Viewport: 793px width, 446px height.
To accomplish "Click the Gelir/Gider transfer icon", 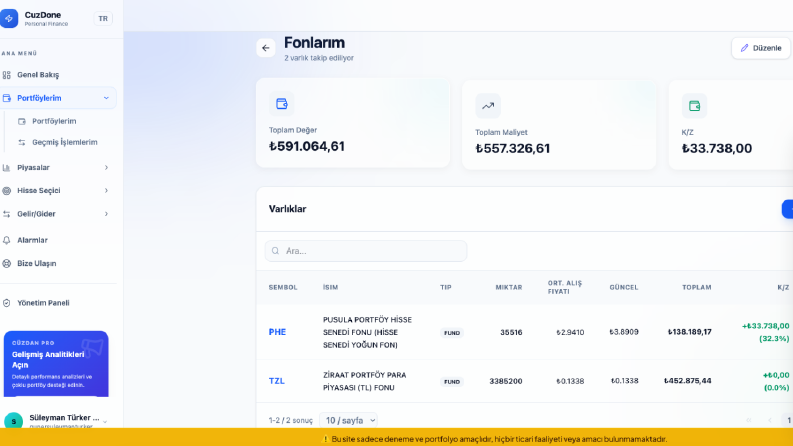I will click(7, 214).
